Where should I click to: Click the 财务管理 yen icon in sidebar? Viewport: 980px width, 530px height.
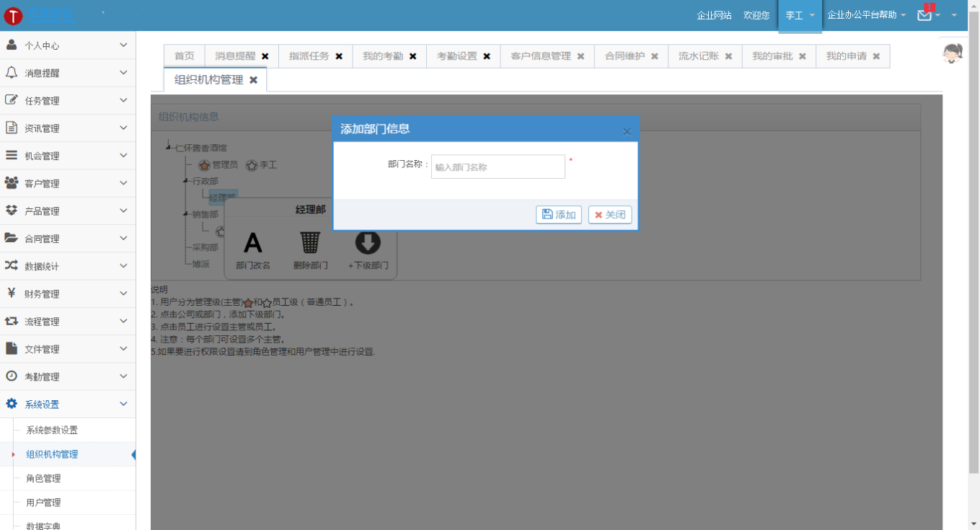(x=12, y=293)
